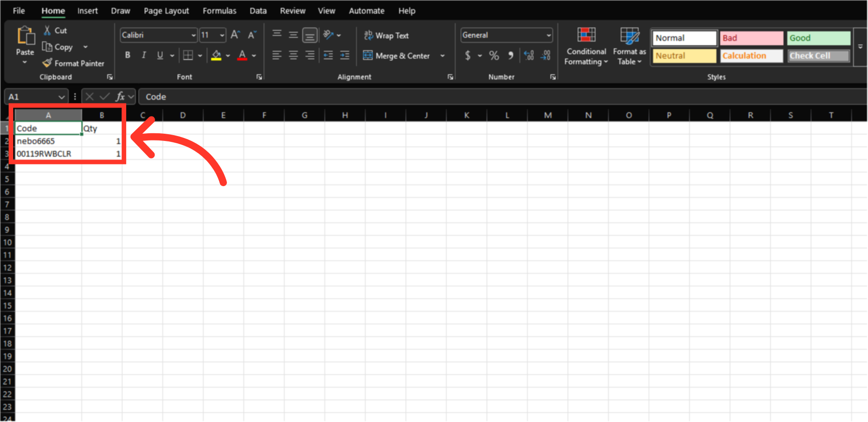Apply the Check Cell style
Viewport: 868px width, 422px height.
819,56
